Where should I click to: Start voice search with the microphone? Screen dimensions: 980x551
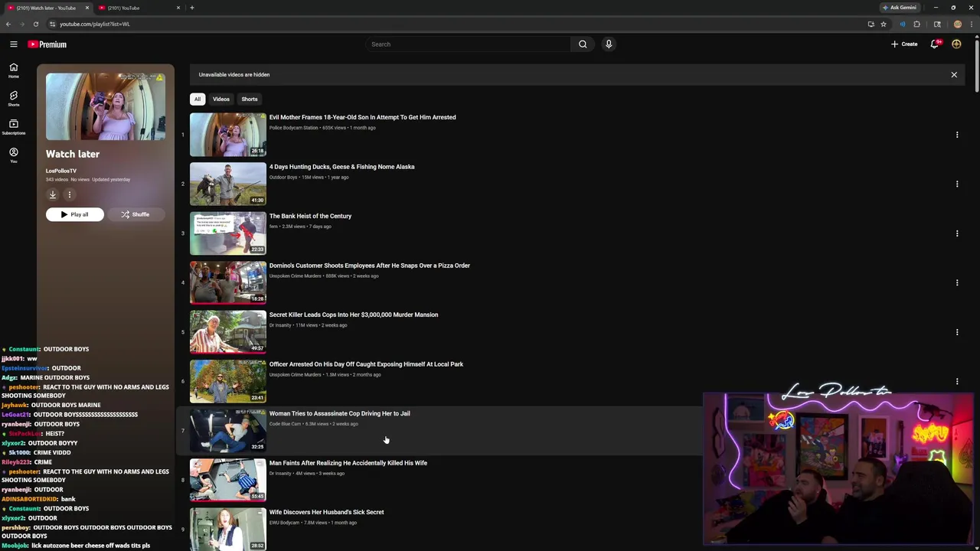(609, 44)
